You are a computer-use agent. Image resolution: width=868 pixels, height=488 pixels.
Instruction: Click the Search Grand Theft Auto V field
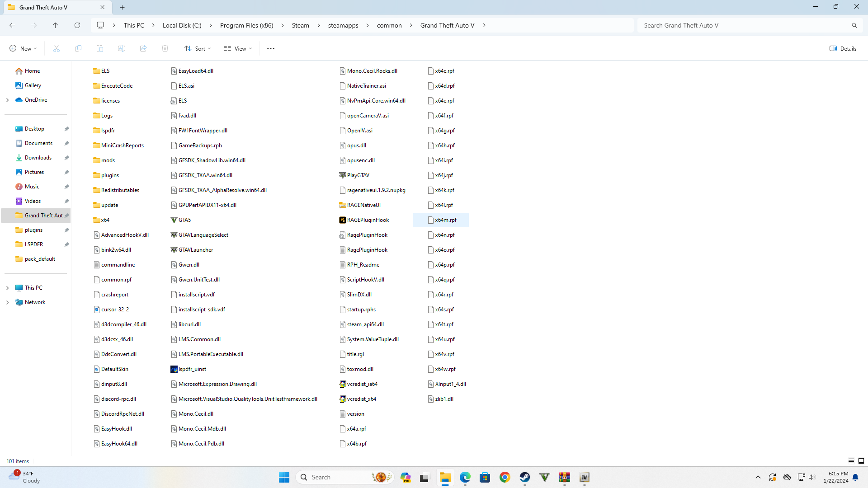click(x=746, y=25)
